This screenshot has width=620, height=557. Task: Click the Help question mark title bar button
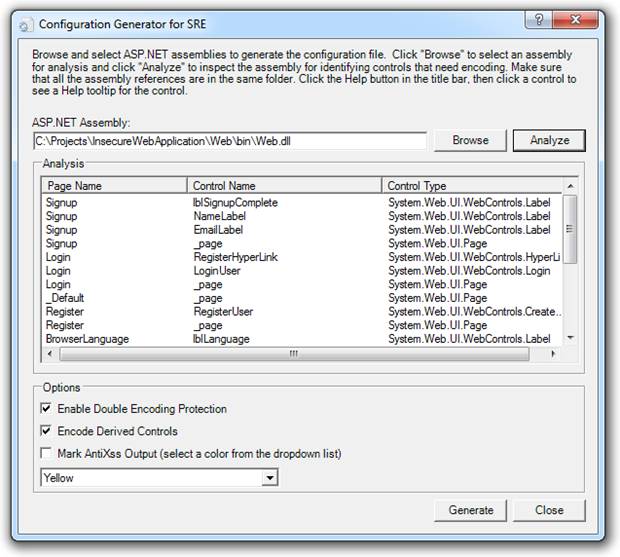[539, 20]
